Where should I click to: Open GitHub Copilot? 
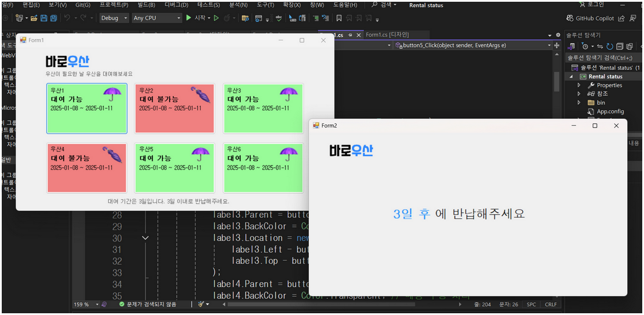[x=590, y=18]
